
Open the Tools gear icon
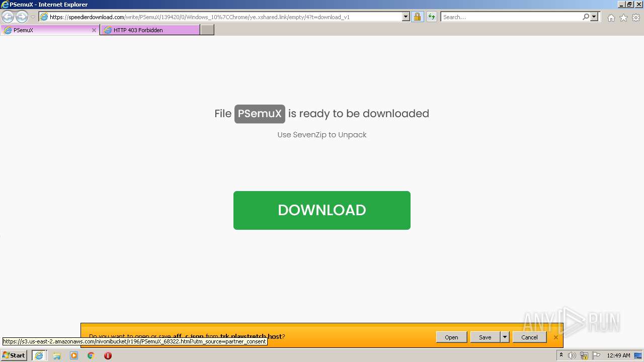point(636,18)
